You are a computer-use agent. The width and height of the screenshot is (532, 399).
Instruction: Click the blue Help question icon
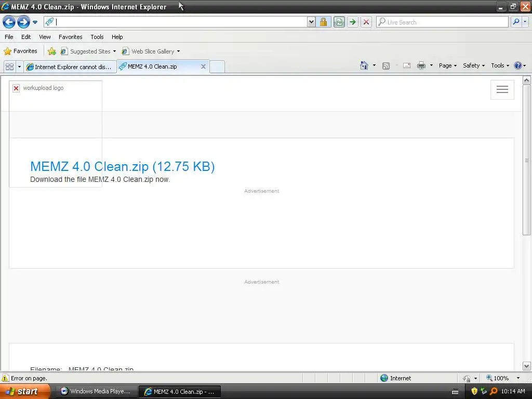[518, 65]
